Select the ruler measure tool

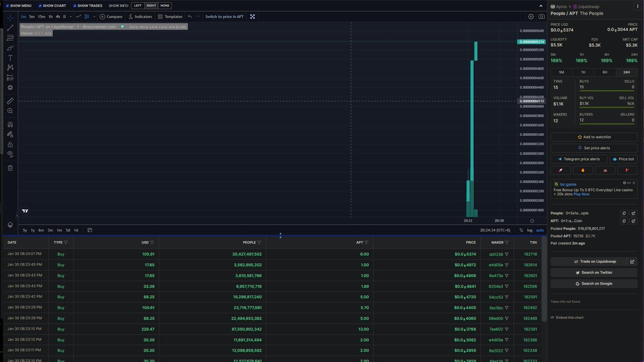10,101
